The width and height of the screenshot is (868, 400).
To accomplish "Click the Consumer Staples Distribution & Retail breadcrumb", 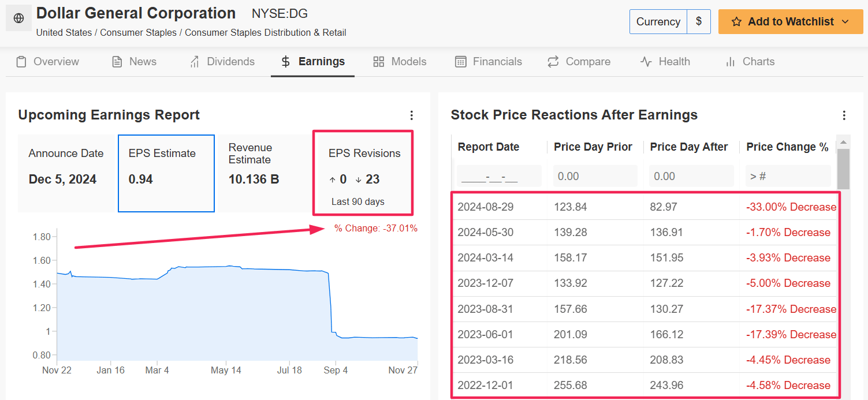I will tap(266, 33).
